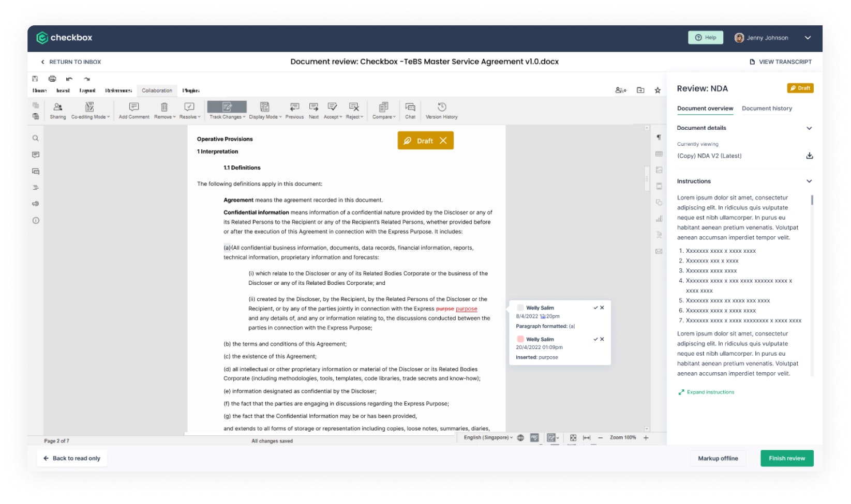Download the current document version
Image resolution: width=851 pixels, height=504 pixels.
(810, 156)
